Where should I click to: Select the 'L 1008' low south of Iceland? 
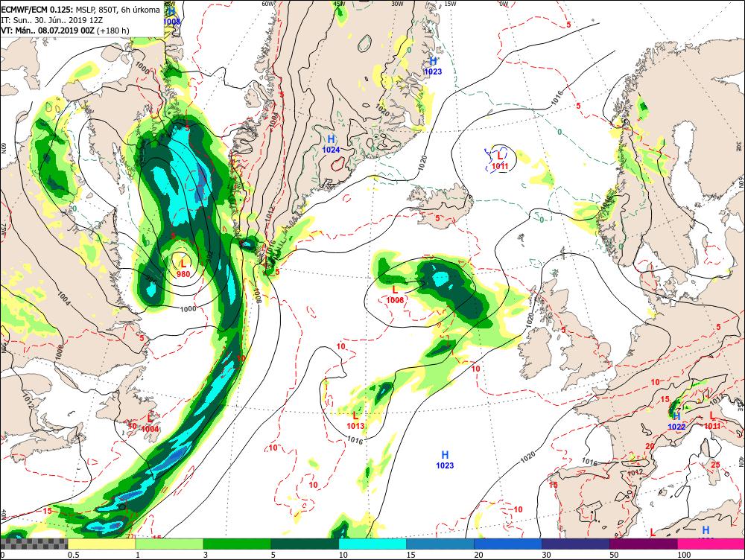click(x=395, y=294)
